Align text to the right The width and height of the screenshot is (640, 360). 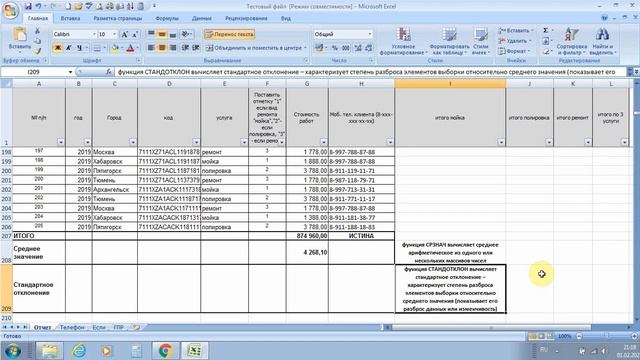pos(173,48)
